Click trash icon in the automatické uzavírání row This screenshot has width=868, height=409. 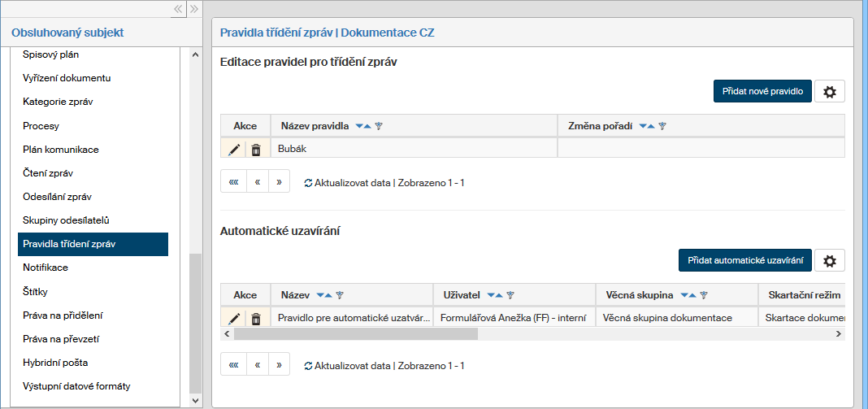[x=256, y=319]
